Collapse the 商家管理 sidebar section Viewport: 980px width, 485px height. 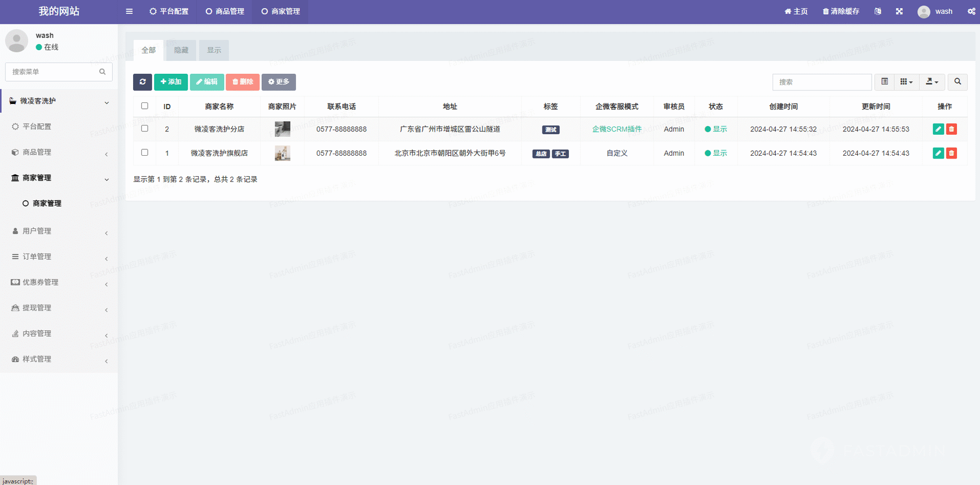tap(59, 178)
